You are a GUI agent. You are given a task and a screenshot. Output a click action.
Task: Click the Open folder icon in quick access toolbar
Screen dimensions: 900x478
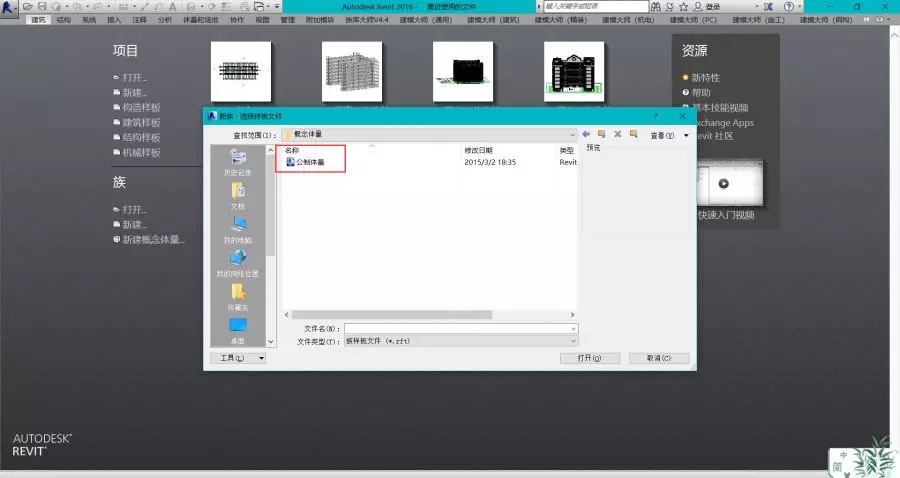point(27,6)
